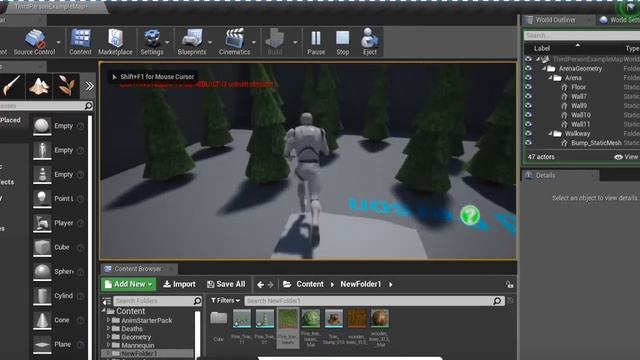Show more modes with double-chevron
Screen dimensions: 640x360
click(89, 86)
